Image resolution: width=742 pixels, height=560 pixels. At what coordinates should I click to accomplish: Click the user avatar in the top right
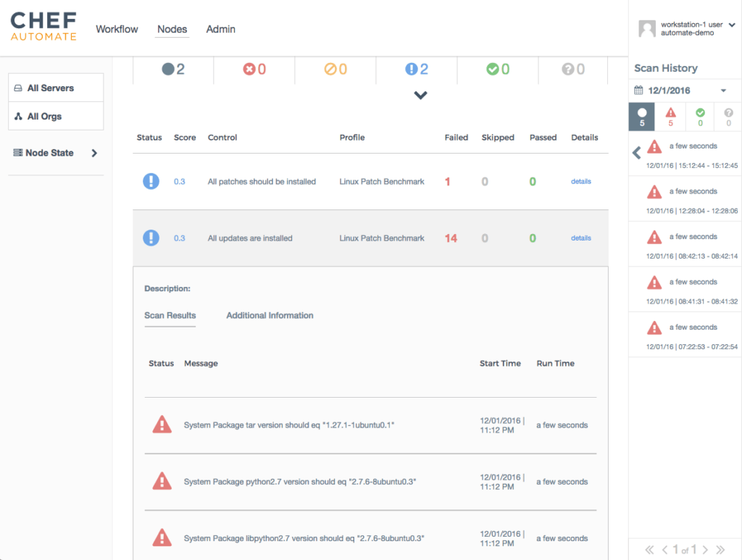pyautogui.click(x=646, y=28)
